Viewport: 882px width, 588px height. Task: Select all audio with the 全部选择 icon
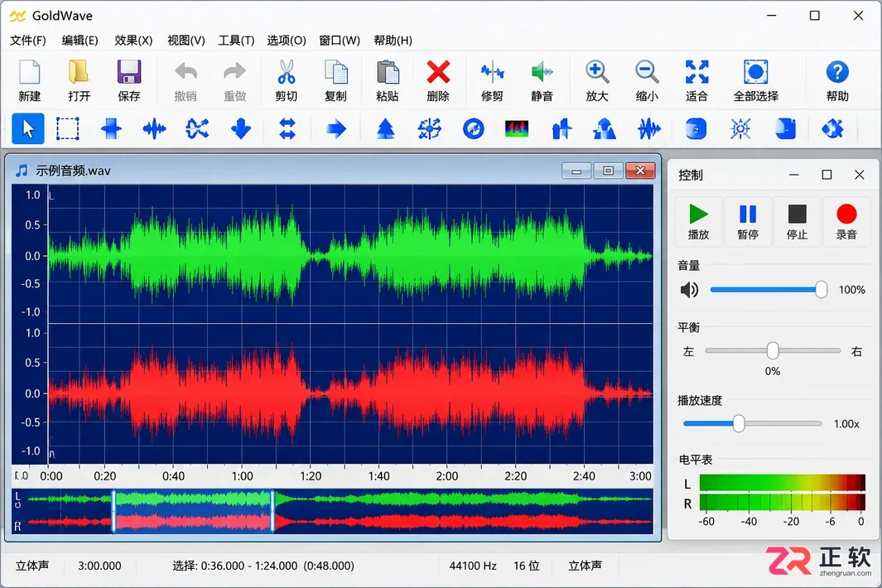pos(756,72)
